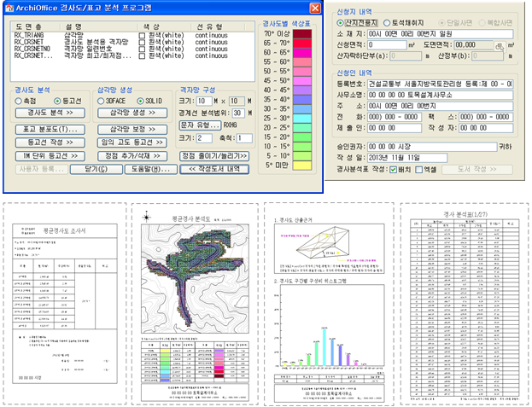Open the 평균경사 분석도 map page thumbnail
This screenshot has width=532, height=407.
pyautogui.click(x=195, y=304)
